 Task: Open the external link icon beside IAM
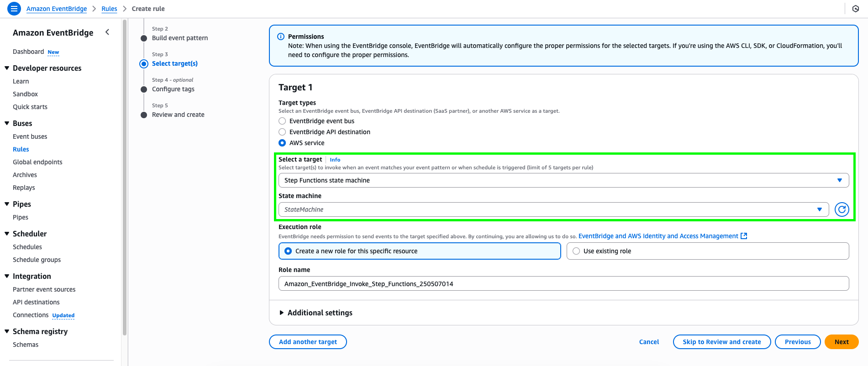click(x=744, y=236)
